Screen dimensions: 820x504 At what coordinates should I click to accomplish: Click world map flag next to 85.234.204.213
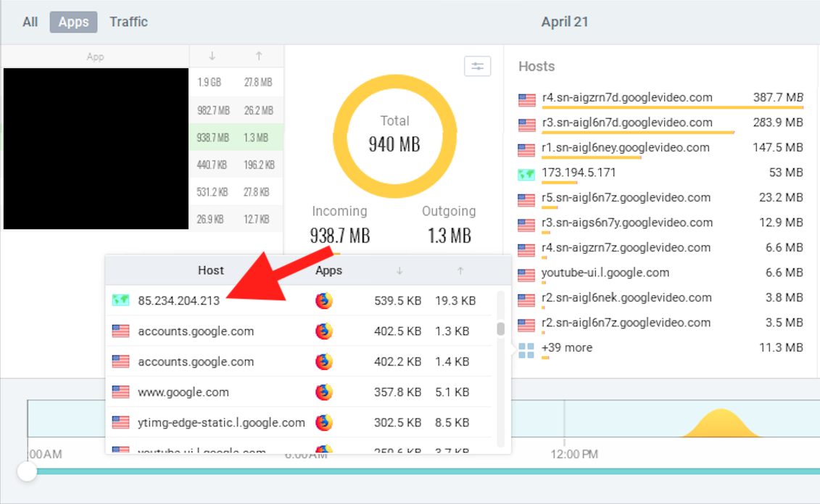120,300
